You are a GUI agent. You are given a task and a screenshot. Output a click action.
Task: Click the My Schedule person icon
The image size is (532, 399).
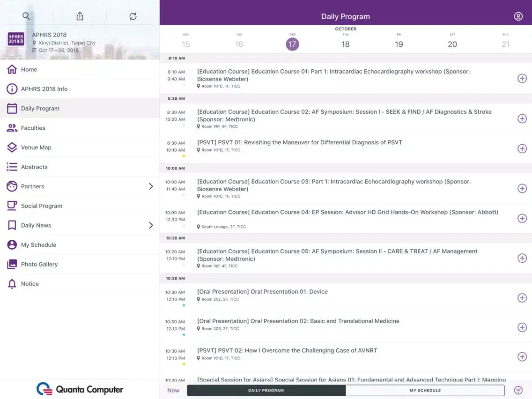[x=12, y=244]
